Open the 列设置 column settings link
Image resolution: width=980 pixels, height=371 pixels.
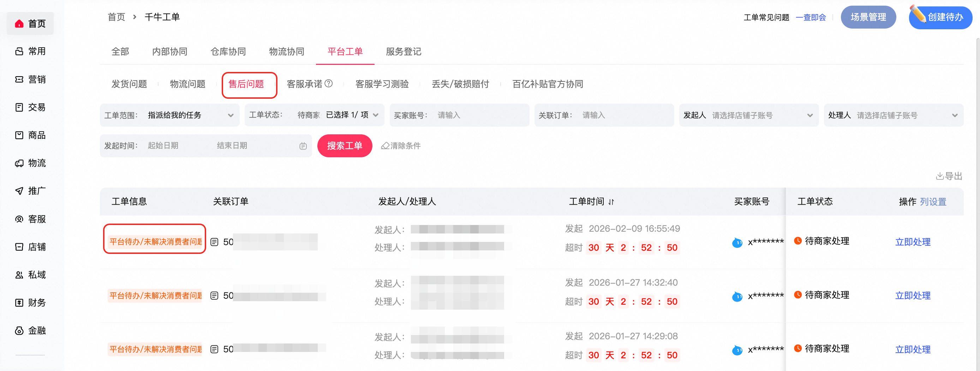933,202
